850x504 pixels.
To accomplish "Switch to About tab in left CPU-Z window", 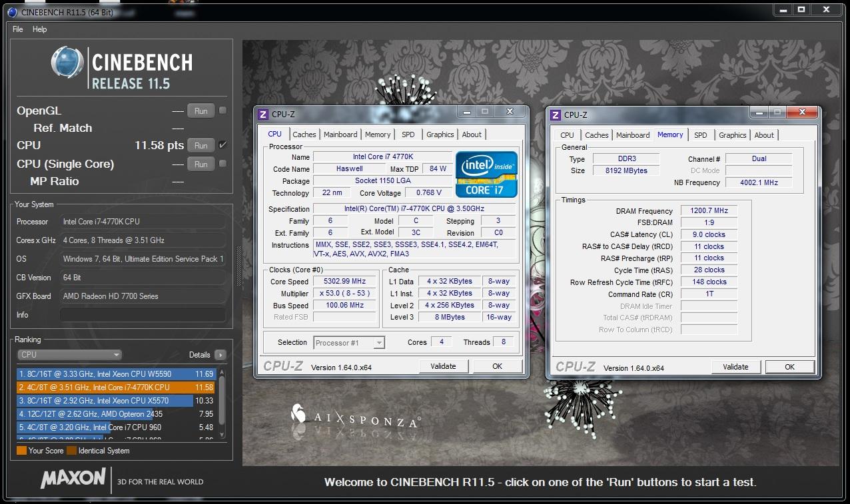I will click(472, 134).
